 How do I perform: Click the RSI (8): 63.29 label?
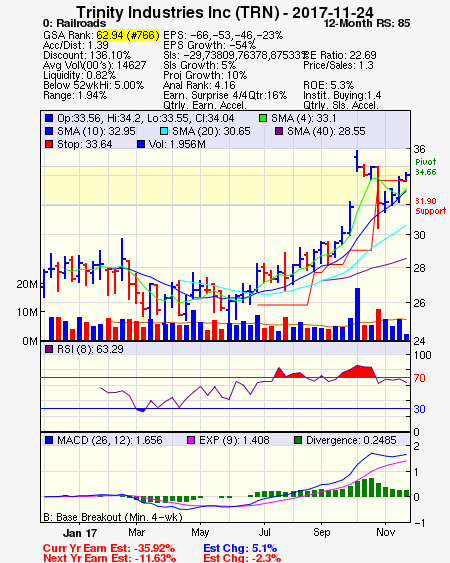[x=90, y=349]
